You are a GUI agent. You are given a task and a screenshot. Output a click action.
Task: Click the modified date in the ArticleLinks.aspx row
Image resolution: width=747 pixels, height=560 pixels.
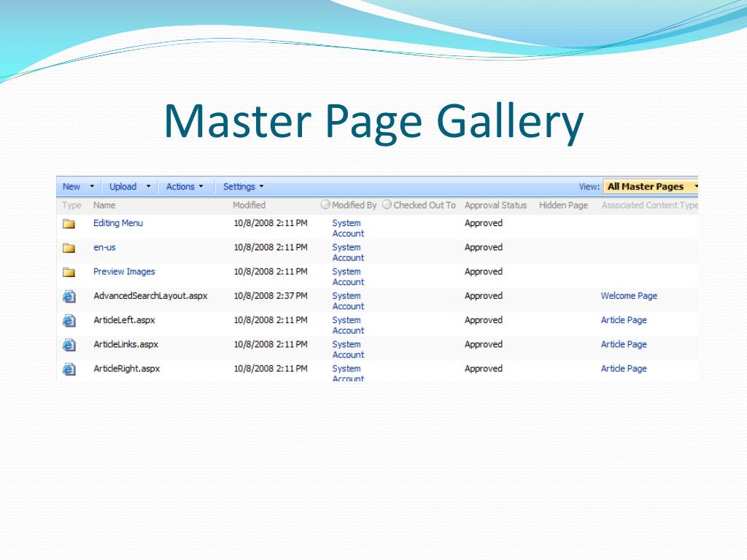pos(271,344)
